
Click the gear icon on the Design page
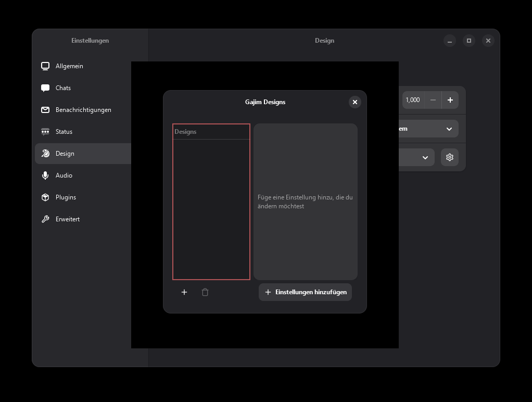(450, 157)
